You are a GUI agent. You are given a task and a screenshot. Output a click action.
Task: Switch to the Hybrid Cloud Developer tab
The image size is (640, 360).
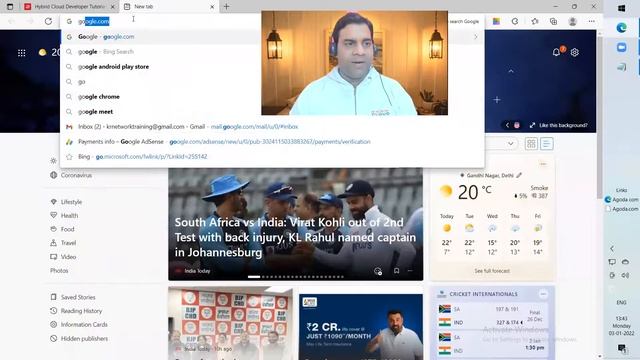pos(69,7)
